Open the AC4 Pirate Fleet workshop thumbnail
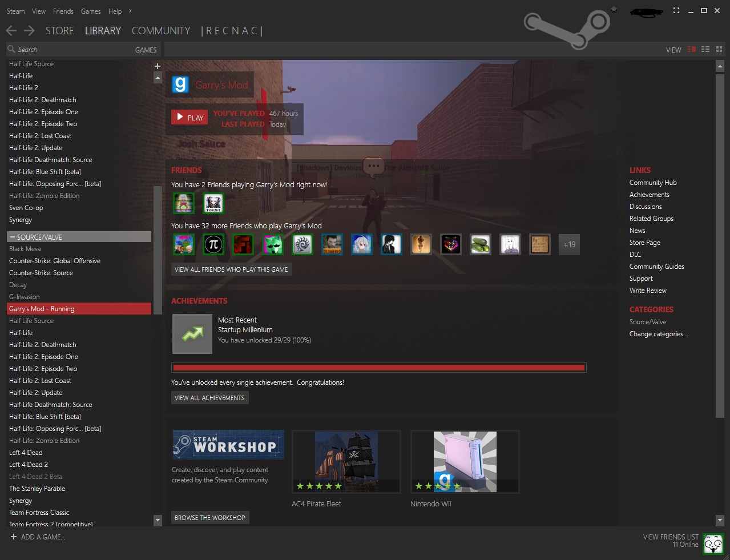The image size is (730, 560). pos(346,461)
